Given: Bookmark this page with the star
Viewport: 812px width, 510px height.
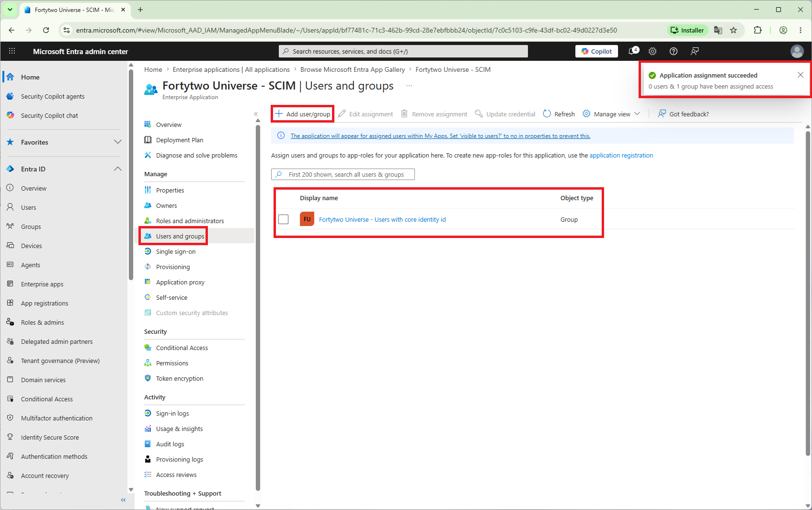Looking at the screenshot, I should click(x=733, y=30).
